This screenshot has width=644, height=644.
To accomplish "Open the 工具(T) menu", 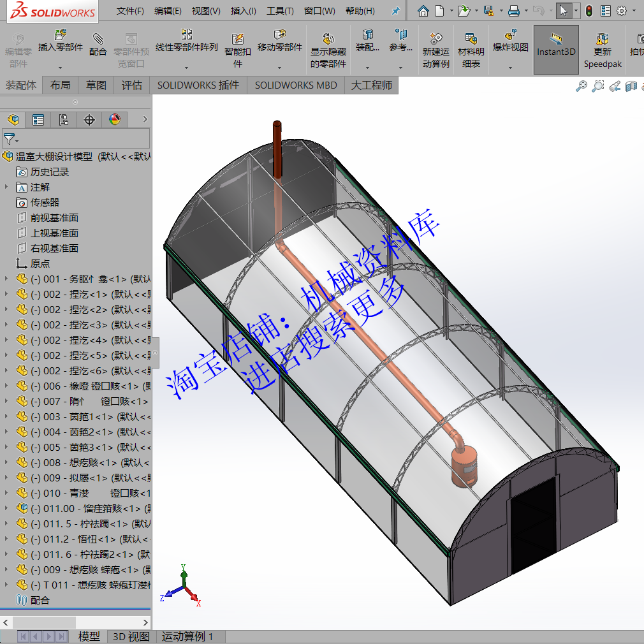I will point(280,11).
